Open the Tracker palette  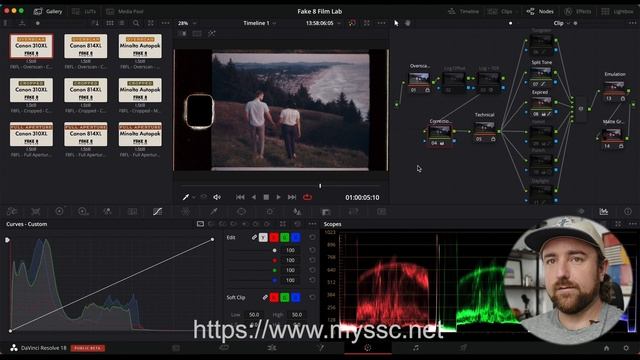tap(269, 211)
